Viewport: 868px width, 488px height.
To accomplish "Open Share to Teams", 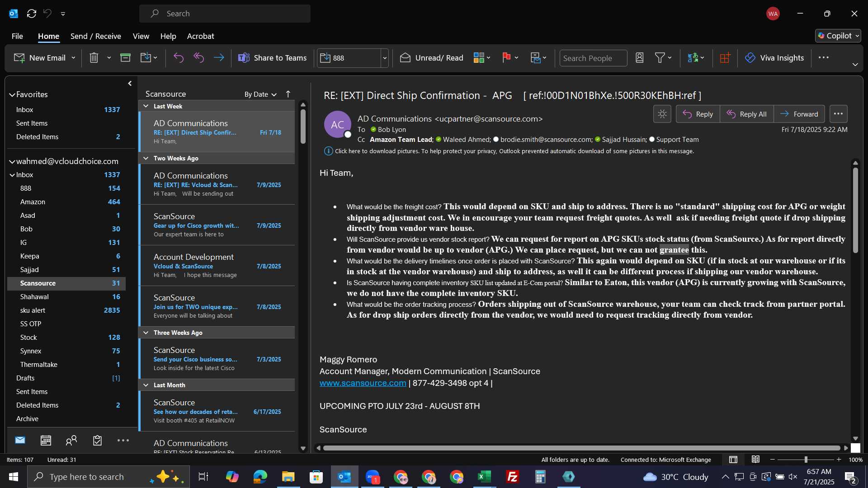I will [x=273, y=58].
